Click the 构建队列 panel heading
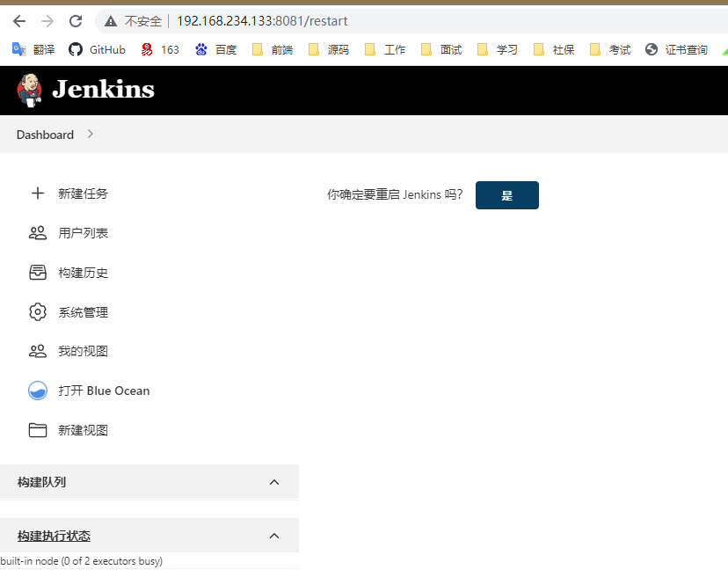Image resolution: width=728 pixels, height=577 pixels. 42,482
